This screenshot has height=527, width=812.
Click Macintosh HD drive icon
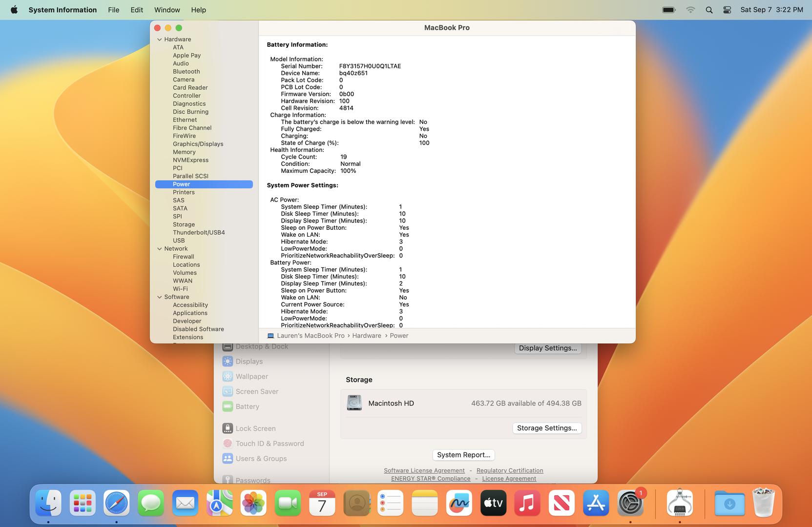point(354,403)
